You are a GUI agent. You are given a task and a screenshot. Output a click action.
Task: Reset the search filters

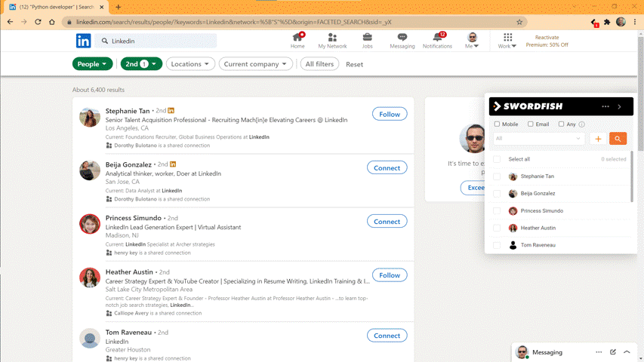click(354, 64)
